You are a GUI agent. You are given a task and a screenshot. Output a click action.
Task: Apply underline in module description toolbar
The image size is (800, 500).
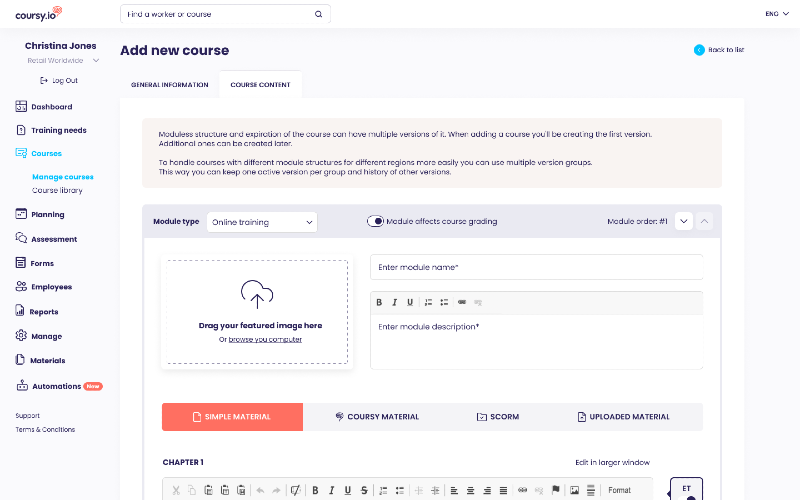[410, 303]
